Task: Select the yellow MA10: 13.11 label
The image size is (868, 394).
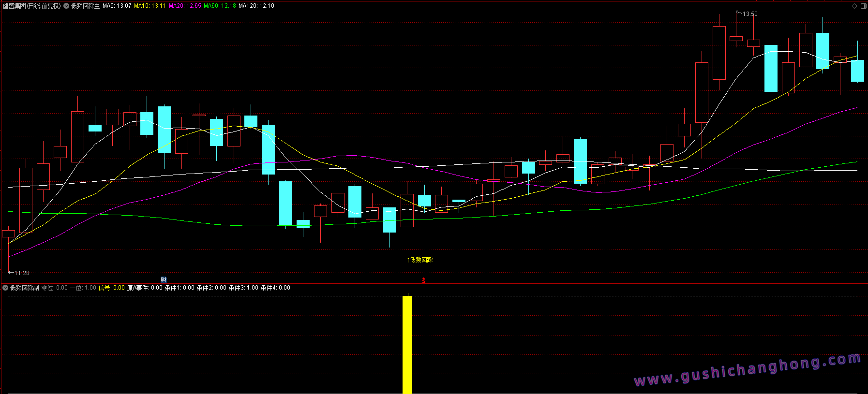Action: tap(150, 6)
